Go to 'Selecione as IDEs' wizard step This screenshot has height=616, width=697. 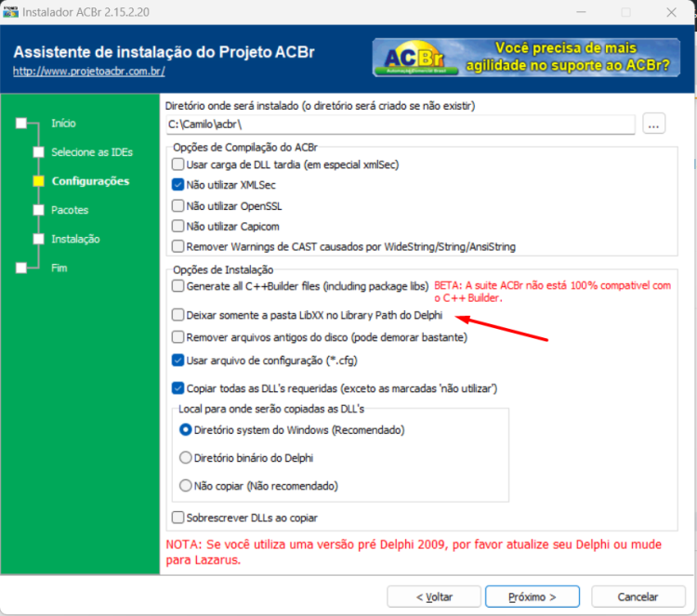[x=92, y=152]
